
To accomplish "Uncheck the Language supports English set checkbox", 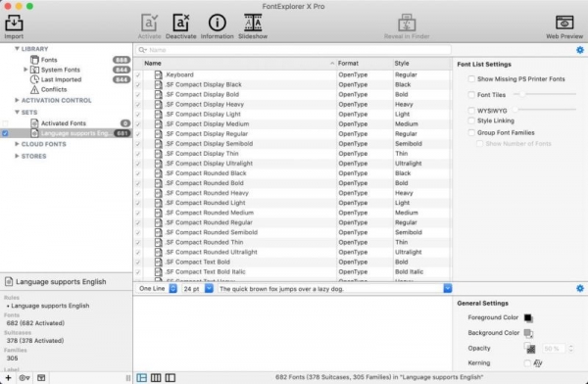I will pos(5,133).
